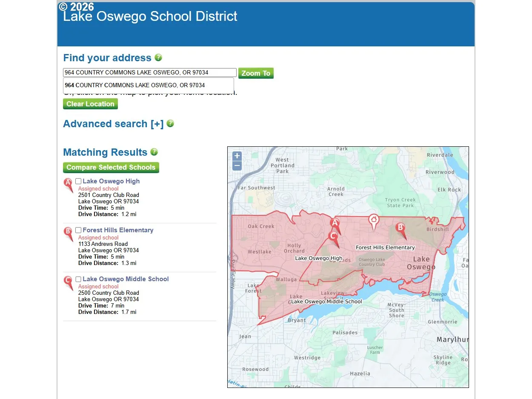Select the 964 Country Commons autocomplete suggestion
532x399 pixels.
(149, 85)
